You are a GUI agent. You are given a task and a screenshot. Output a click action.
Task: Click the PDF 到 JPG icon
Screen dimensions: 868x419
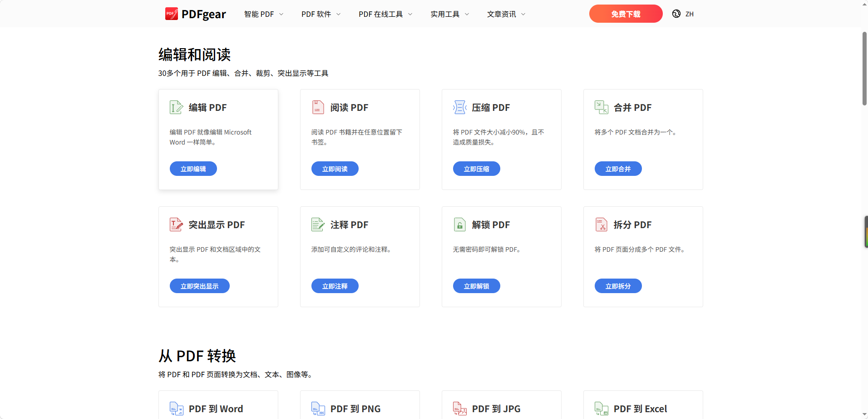(x=459, y=409)
